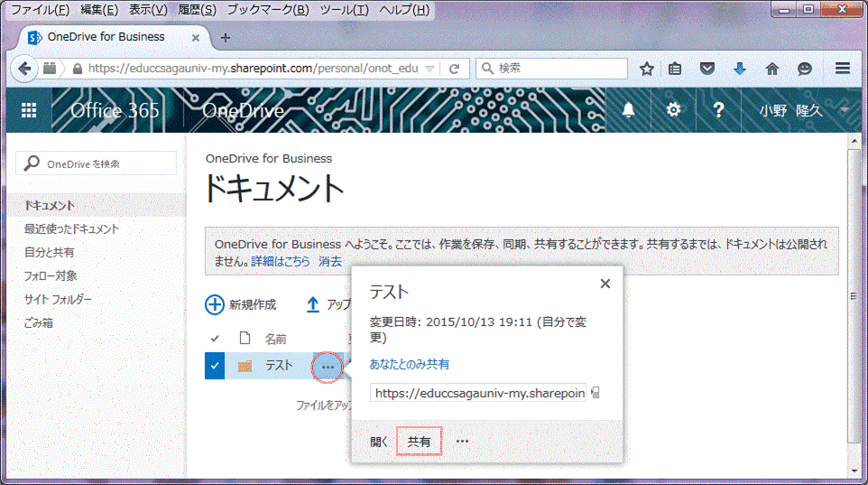Open the help question mark
Viewport: 868px width, 485px height.
(718, 110)
